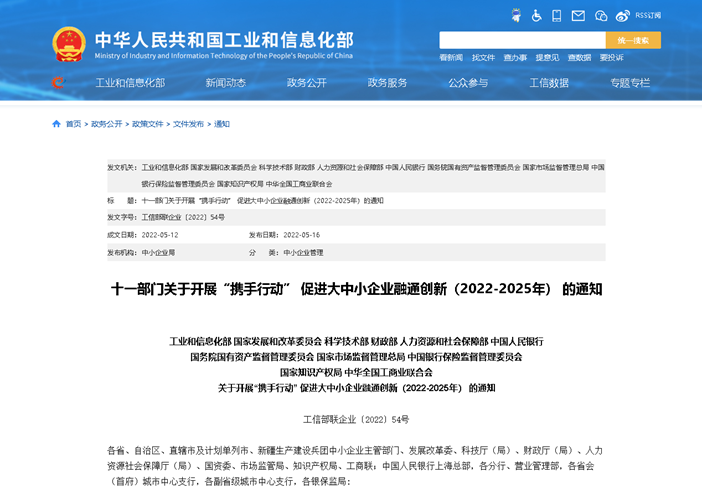Open the 工业和信息化部 navigation menu
702x499 pixels.
(130, 83)
